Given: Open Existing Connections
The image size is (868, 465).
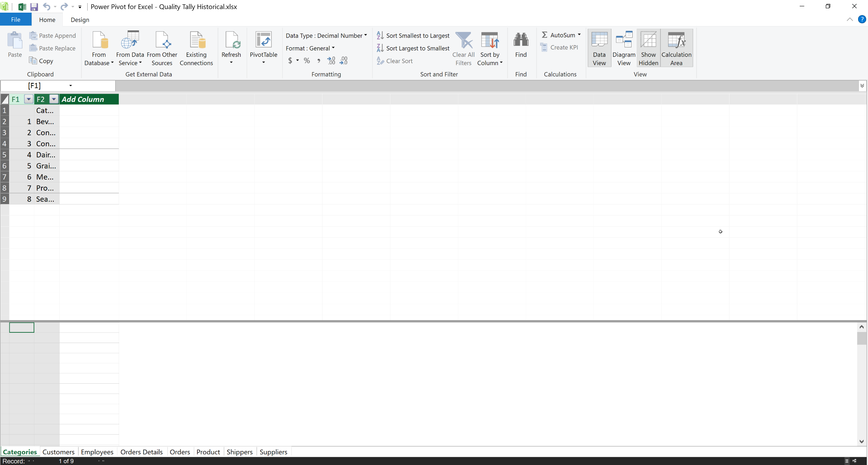Looking at the screenshot, I should (x=196, y=49).
